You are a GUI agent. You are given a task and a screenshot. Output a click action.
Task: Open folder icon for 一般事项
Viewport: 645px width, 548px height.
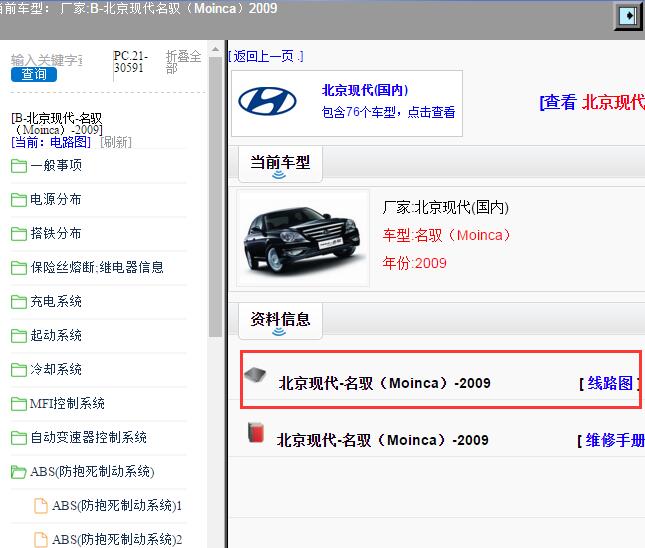(19, 166)
